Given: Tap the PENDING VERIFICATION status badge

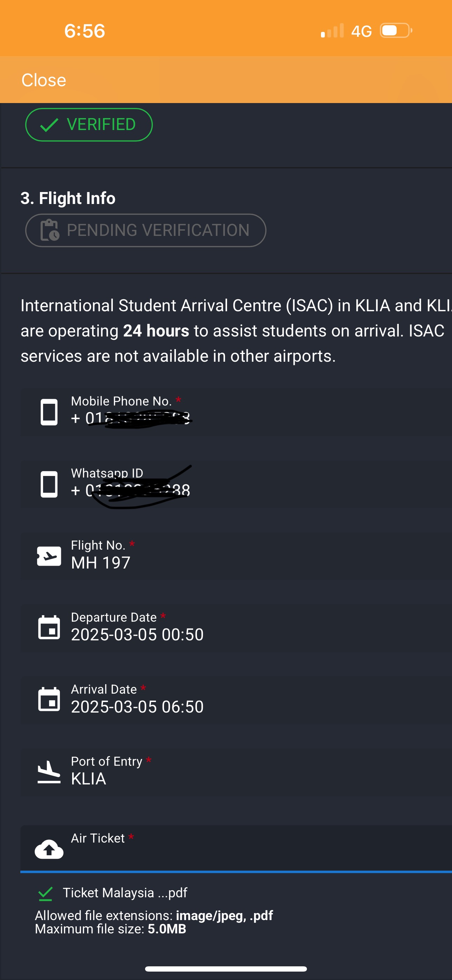Looking at the screenshot, I should pos(145,230).
